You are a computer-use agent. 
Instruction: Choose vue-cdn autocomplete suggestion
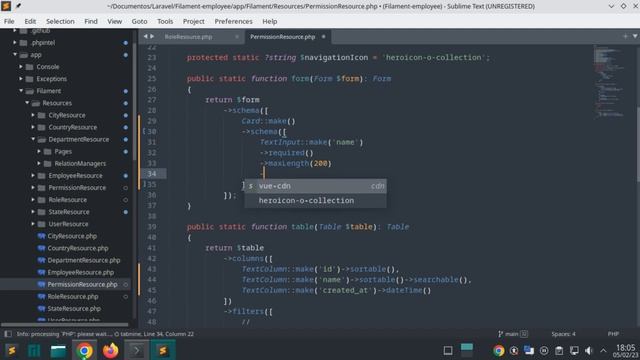[315, 186]
